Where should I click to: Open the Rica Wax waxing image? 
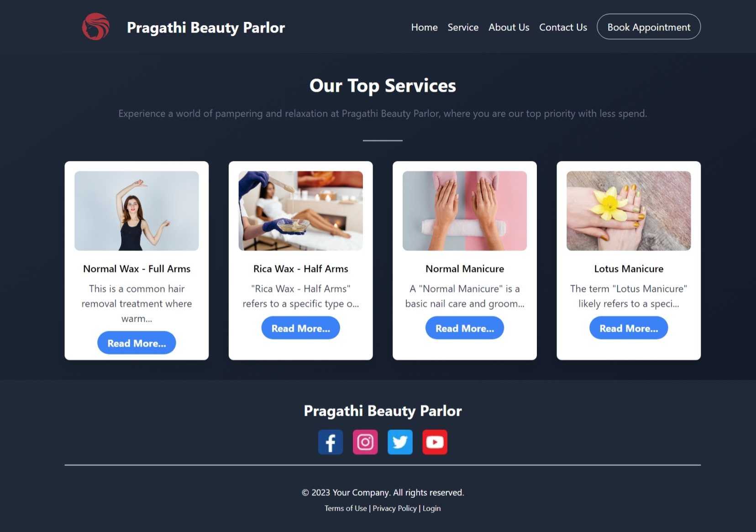pos(301,211)
